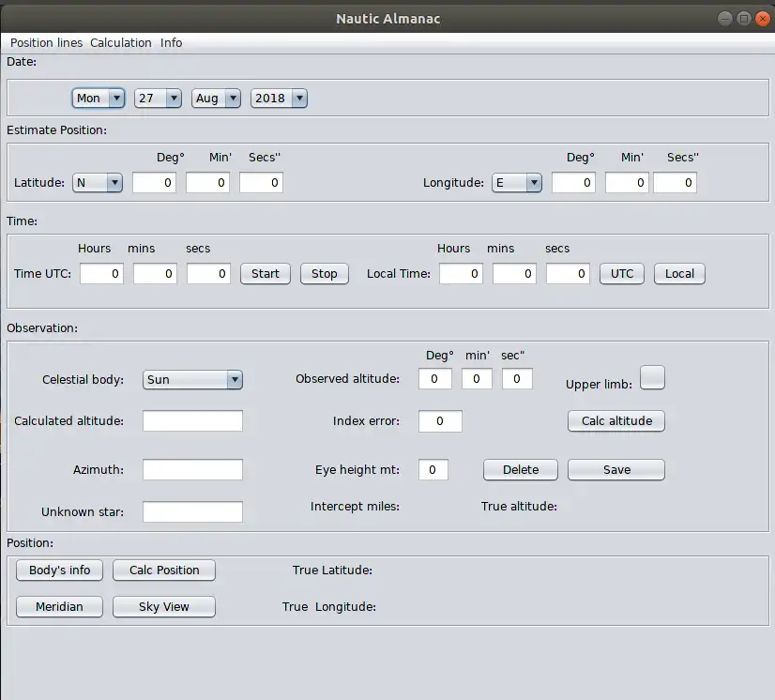This screenshot has height=700, width=775.
Task: Toggle the Upper limb checkbox
Action: [x=652, y=377]
